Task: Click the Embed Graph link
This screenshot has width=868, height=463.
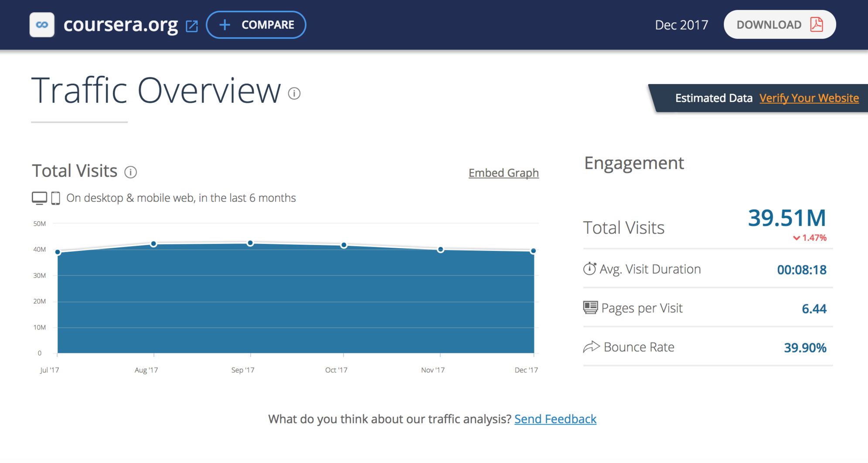Action: pyautogui.click(x=504, y=173)
